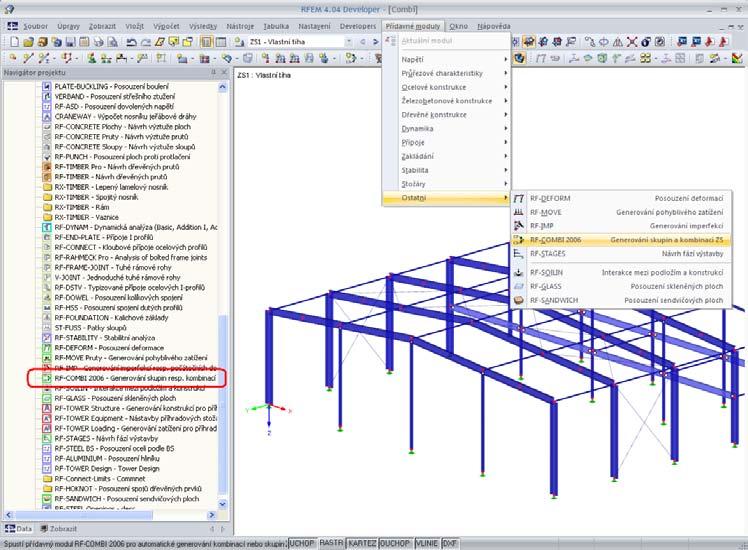Select RF-ALUMINIUM - Posouzení hliníku in navigator

pyautogui.click(x=107, y=458)
